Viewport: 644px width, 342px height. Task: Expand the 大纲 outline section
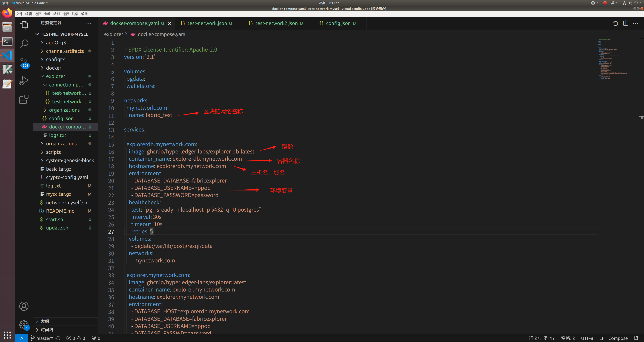65,321
